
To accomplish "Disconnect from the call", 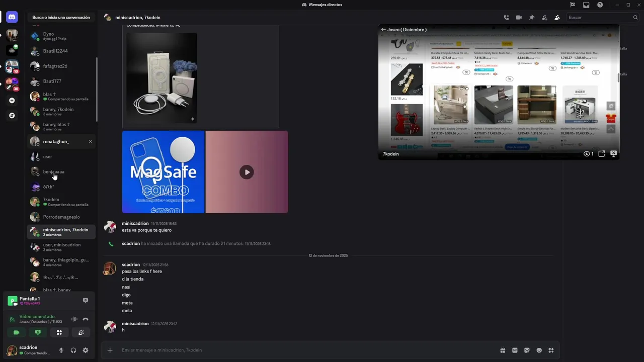I will pos(86,319).
